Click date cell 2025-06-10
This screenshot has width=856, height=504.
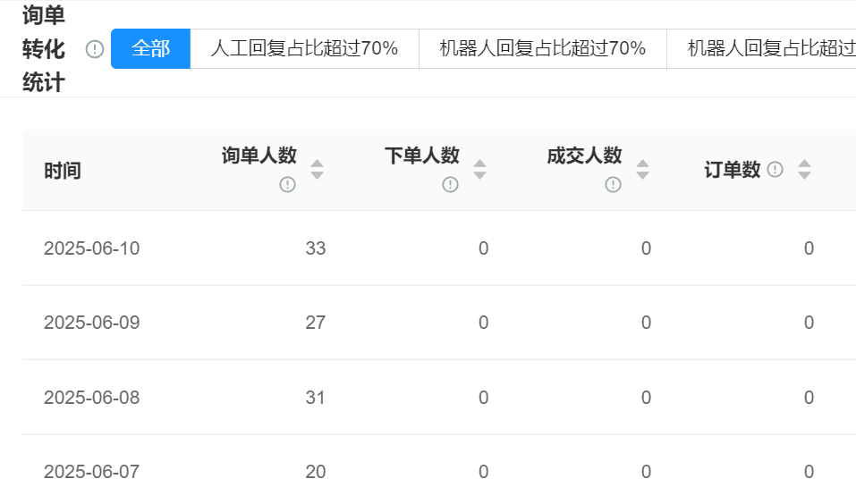point(92,248)
